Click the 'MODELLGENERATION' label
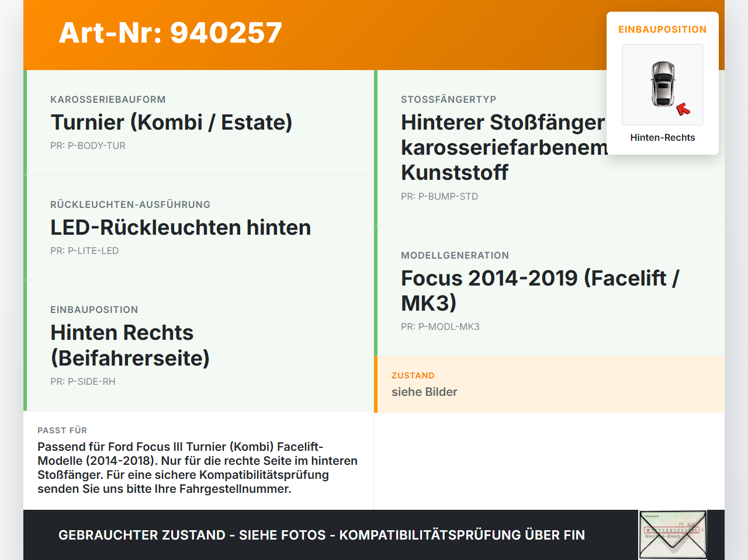The width and height of the screenshot is (748, 560). point(455,255)
